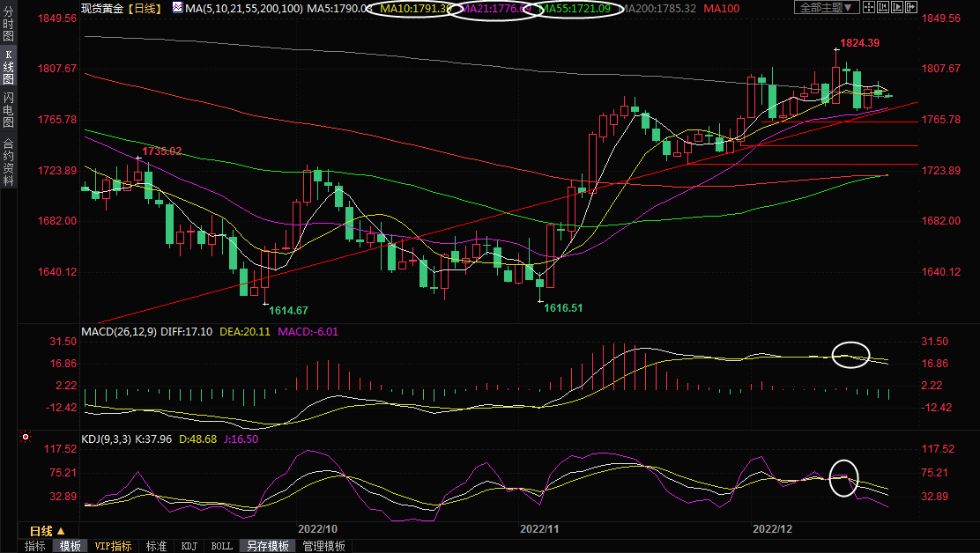The height and width of the screenshot is (553, 980).
Task: Click the chart playback icon at top right
Action: click(899, 8)
